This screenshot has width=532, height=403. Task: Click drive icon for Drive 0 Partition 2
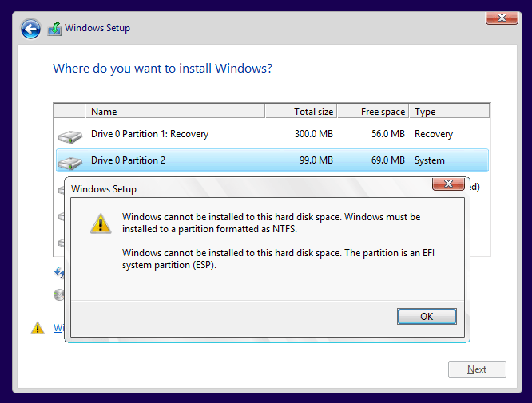point(69,162)
